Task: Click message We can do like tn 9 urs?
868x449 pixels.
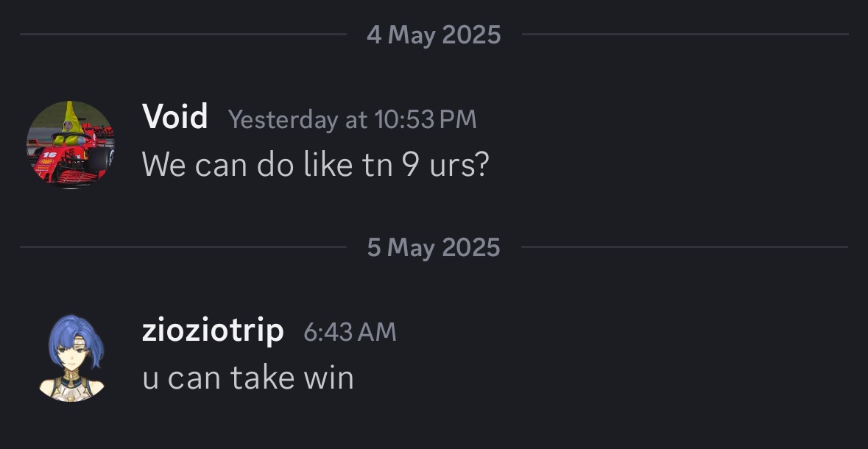Action: click(x=316, y=164)
